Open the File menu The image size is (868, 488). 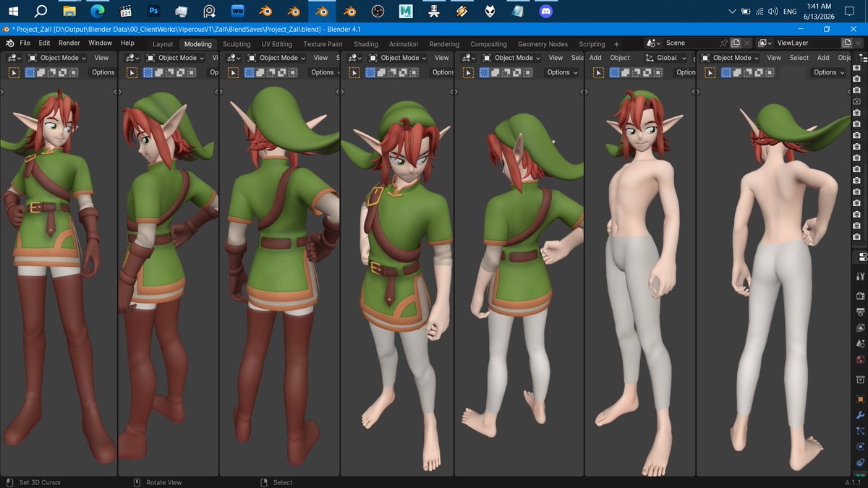click(x=25, y=43)
